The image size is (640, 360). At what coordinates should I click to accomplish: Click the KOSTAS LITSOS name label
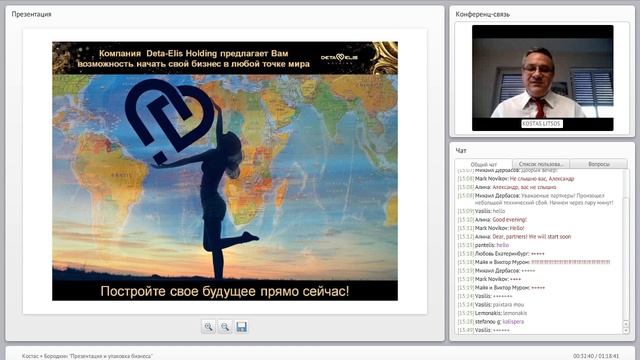tap(542, 123)
